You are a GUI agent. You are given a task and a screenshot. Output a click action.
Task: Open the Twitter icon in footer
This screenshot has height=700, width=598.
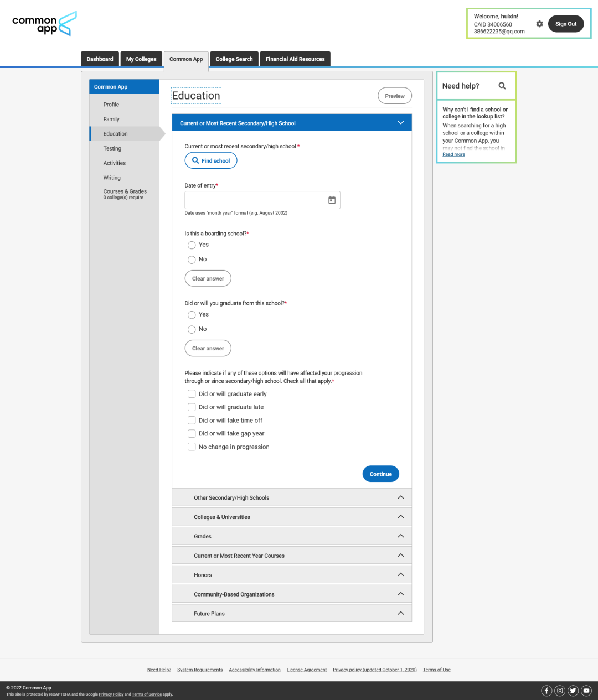coord(573,691)
